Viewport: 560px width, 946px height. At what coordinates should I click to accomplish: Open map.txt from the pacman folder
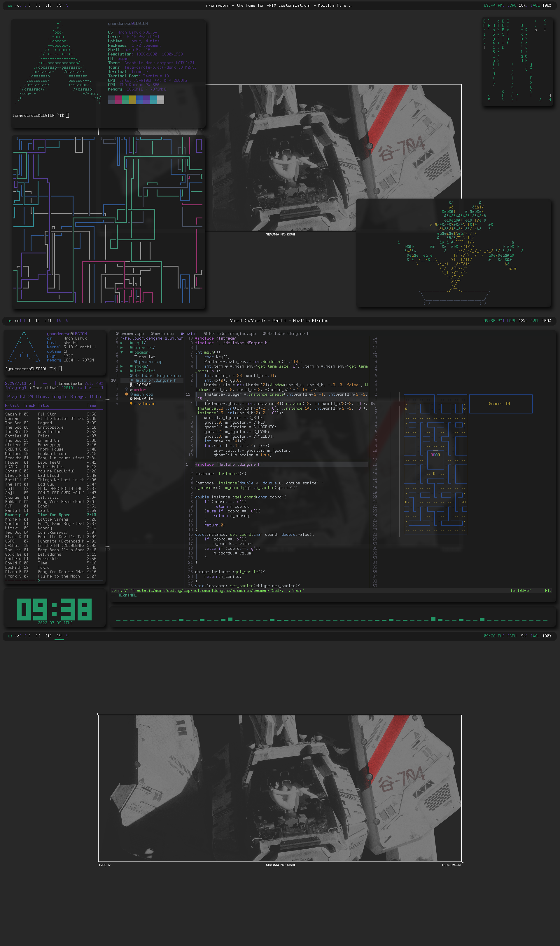point(147,357)
